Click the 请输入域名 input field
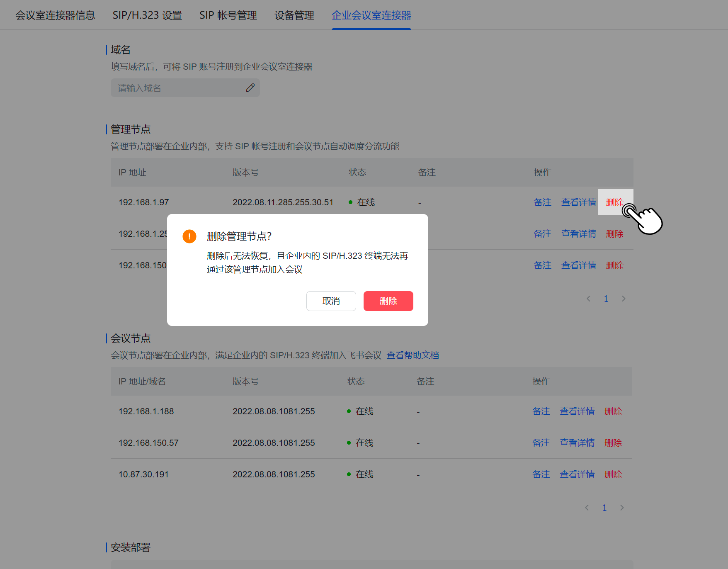Screen dimensions: 728x569 click(x=185, y=88)
